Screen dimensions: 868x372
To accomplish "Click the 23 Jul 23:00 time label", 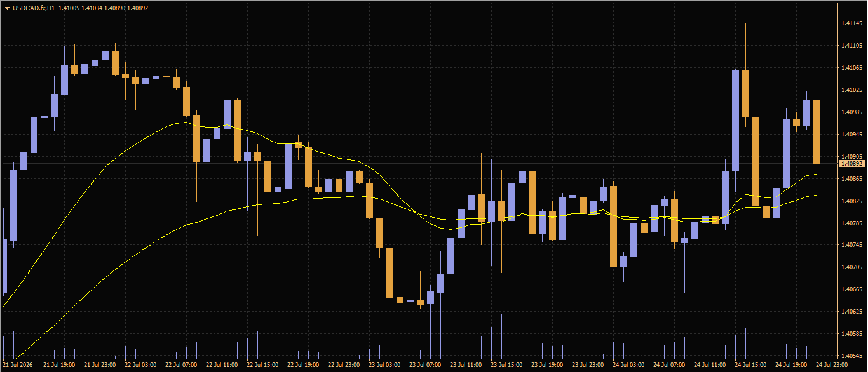I will tap(588, 366).
